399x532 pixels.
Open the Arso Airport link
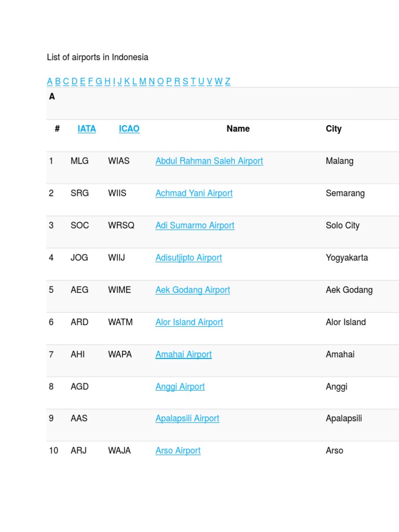pyautogui.click(x=178, y=450)
